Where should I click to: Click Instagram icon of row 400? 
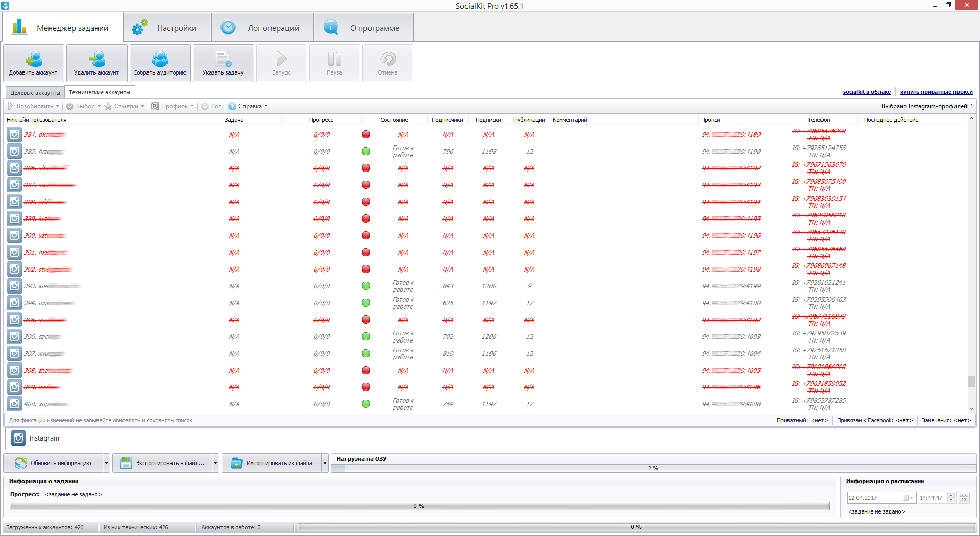click(14, 404)
